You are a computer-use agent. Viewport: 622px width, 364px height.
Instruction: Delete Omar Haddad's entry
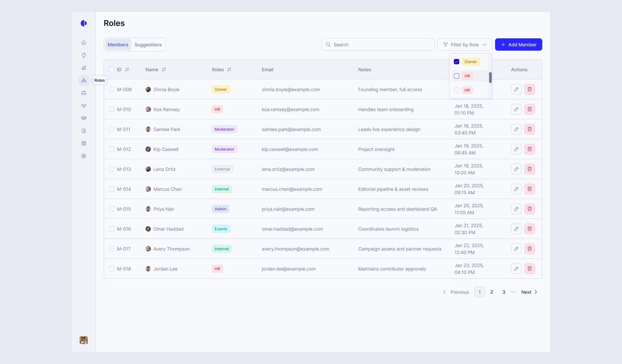[529, 229]
